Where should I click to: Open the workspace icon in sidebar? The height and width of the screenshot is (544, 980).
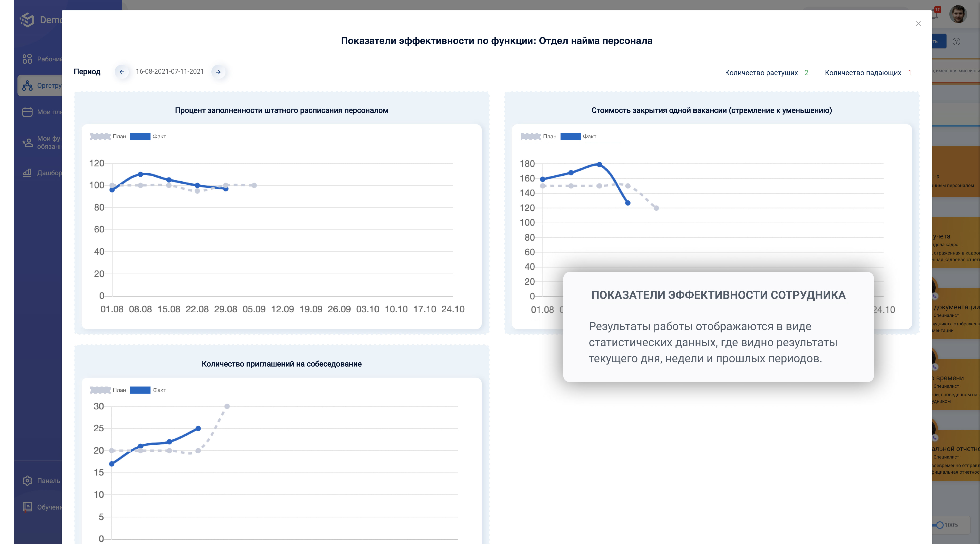click(27, 59)
